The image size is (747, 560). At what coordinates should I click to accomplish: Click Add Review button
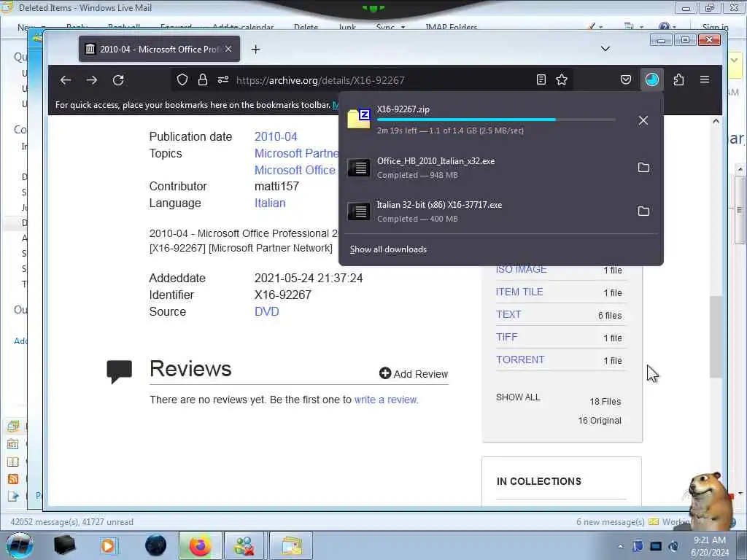414,374
